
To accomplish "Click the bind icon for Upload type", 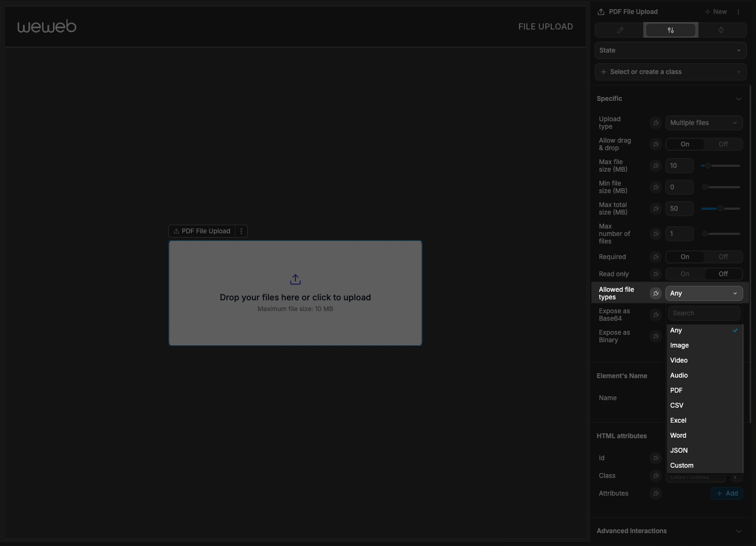I will pyautogui.click(x=656, y=123).
